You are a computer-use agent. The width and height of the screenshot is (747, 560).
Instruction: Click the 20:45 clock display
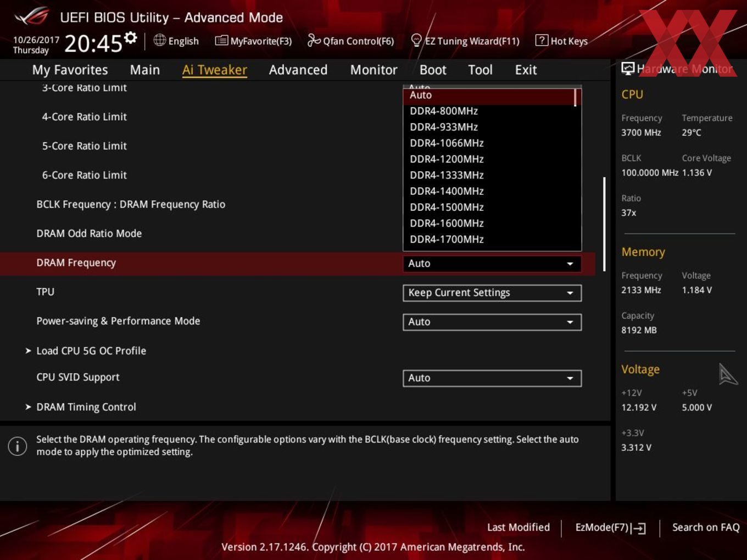click(x=93, y=43)
